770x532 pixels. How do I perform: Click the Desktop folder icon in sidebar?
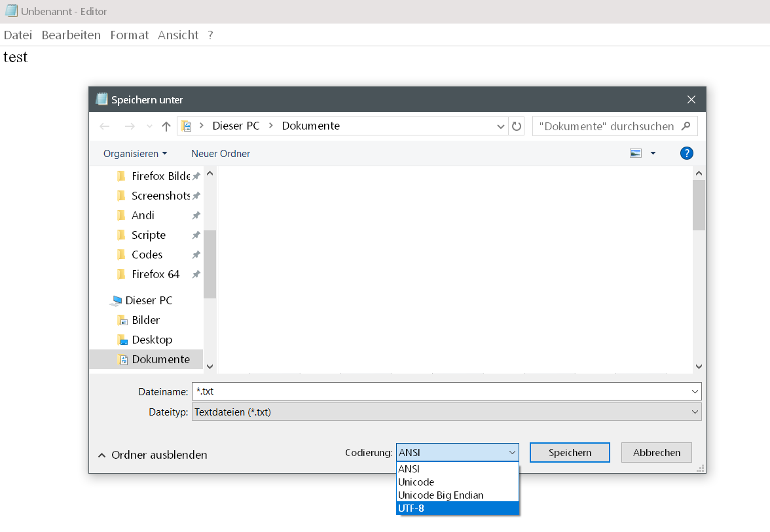121,340
